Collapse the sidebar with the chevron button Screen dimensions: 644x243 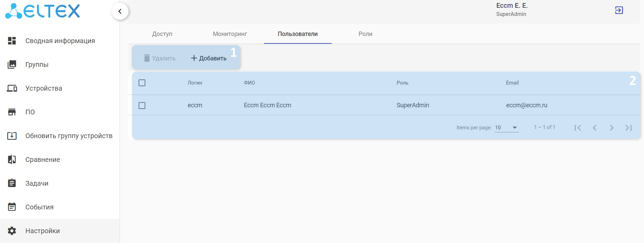click(x=120, y=11)
